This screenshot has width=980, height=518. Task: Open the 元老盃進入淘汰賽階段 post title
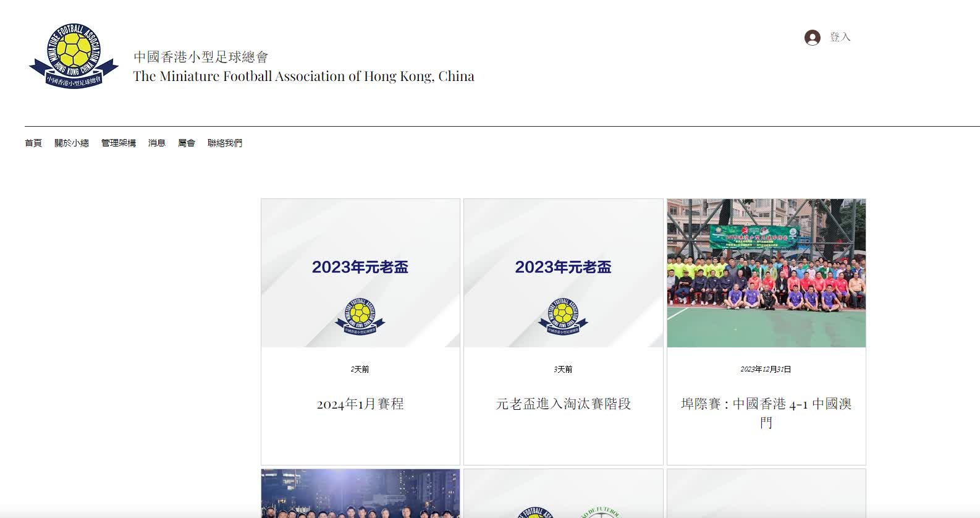tap(564, 404)
